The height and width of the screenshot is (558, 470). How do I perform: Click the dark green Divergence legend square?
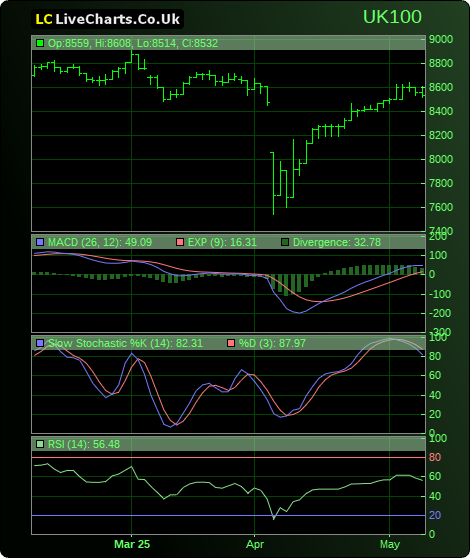285,242
